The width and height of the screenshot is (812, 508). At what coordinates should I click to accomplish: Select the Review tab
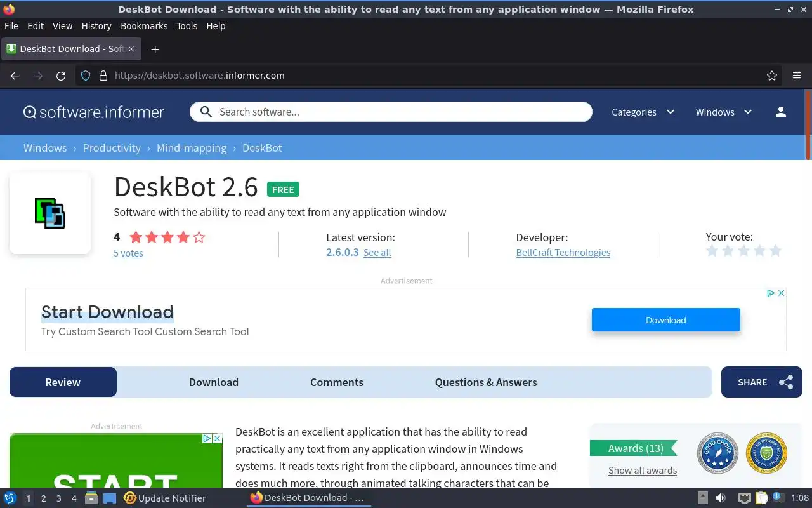(x=63, y=382)
